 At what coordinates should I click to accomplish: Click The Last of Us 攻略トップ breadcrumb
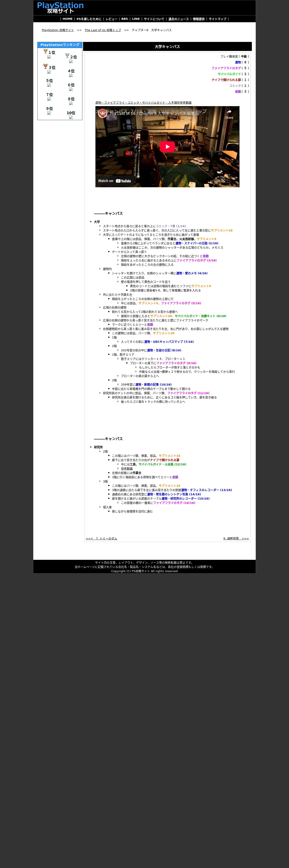103,30
